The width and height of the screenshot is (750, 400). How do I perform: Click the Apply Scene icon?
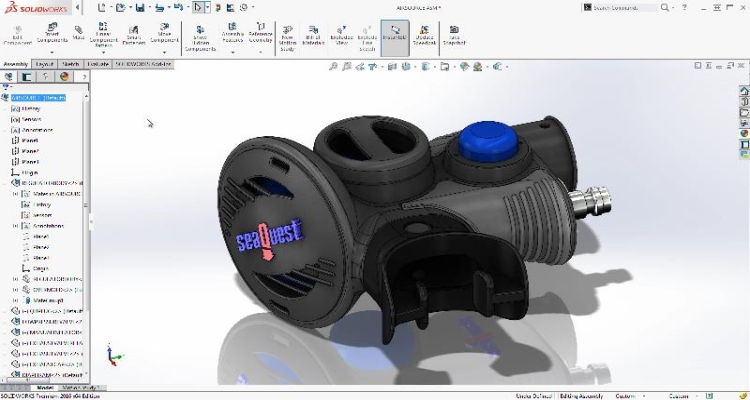[x=477, y=67]
